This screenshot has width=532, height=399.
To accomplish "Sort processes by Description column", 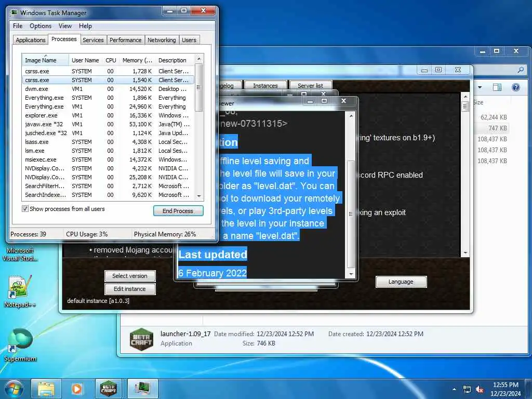I will pos(175,60).
